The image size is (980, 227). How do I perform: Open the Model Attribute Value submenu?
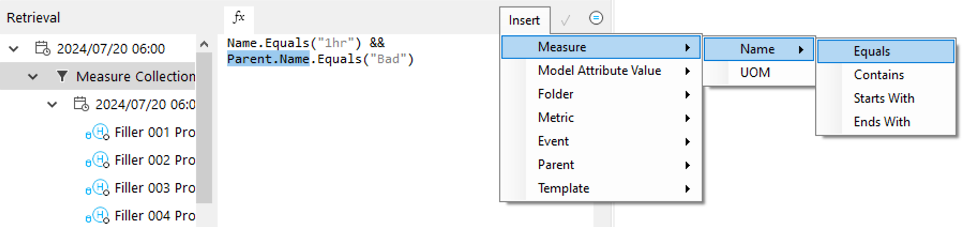tap(601, 71)
